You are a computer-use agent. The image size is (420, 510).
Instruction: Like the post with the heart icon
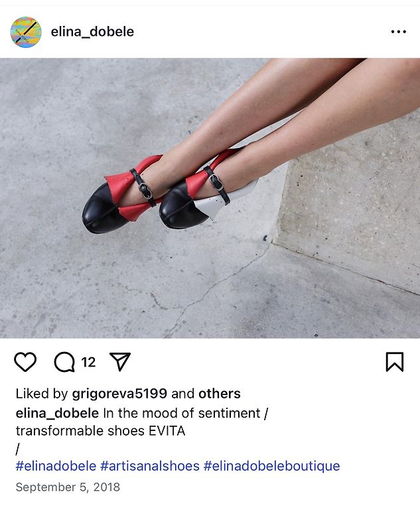pos(25,362)
